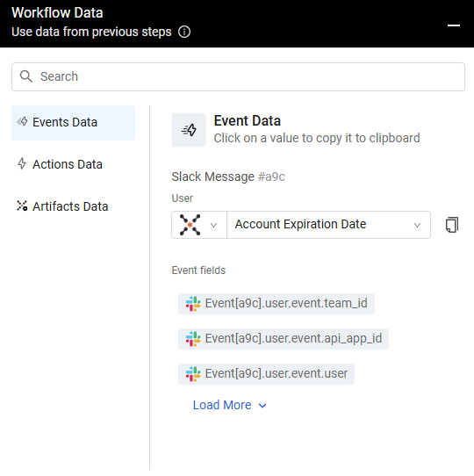The image size is (474, 476).
Task: Copy Event[a9c].user.event.user field
Action: (266, 374)
